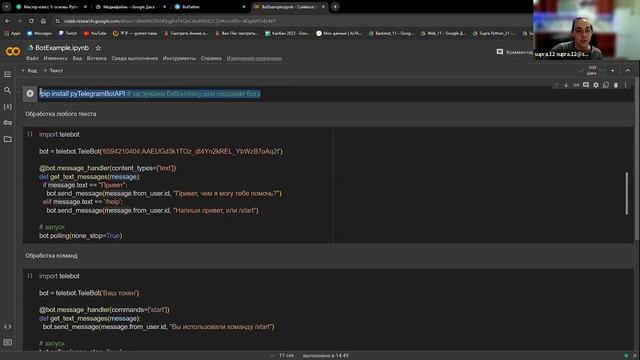Add a comment to the selected cell
Viewport: 640px width, 360px height.
point(586,85)
